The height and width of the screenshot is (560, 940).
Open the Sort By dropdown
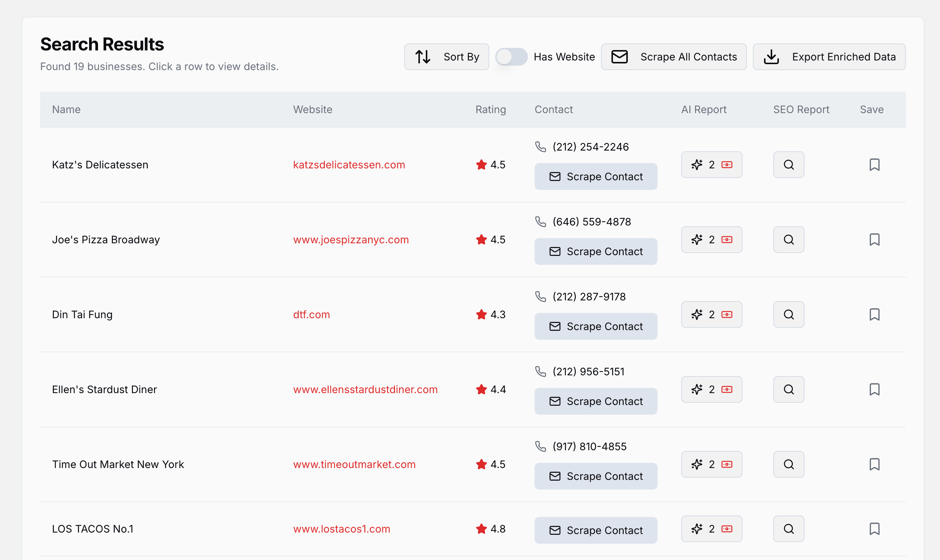coord(446,57)
